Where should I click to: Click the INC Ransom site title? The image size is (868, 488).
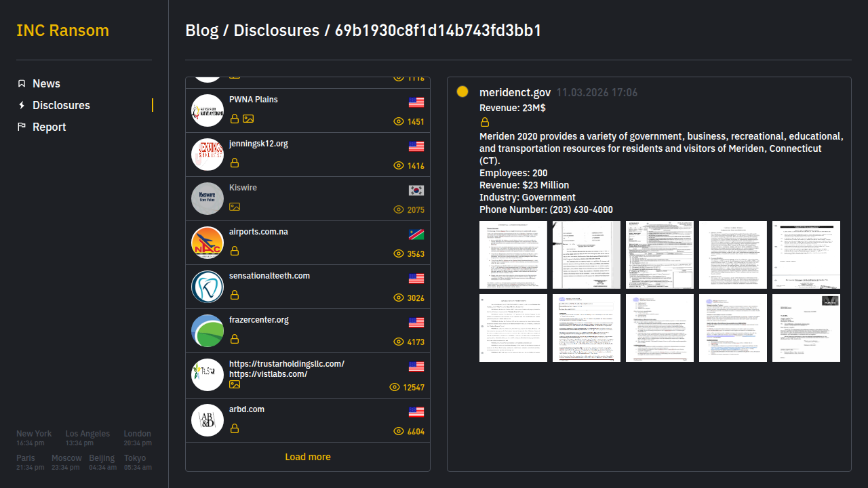pyautogui.click(x=62, y=30)
